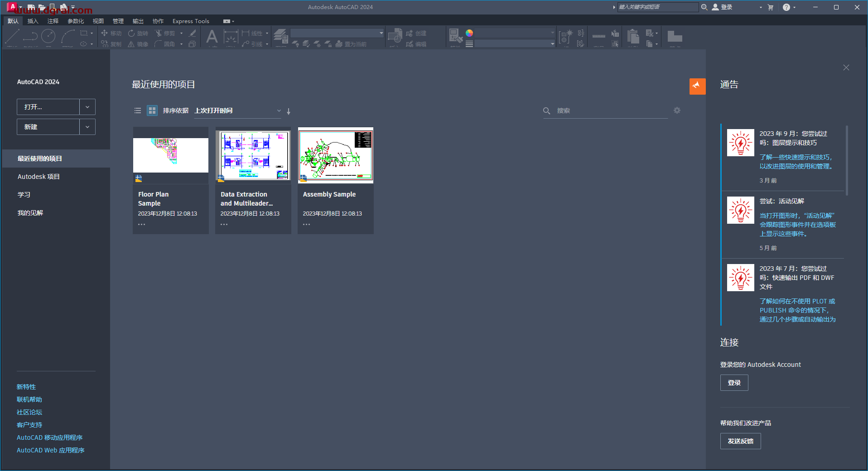Click the 搜索 recent files search field
The height and width of the screenshot is (471, 868).
[605, 111]
